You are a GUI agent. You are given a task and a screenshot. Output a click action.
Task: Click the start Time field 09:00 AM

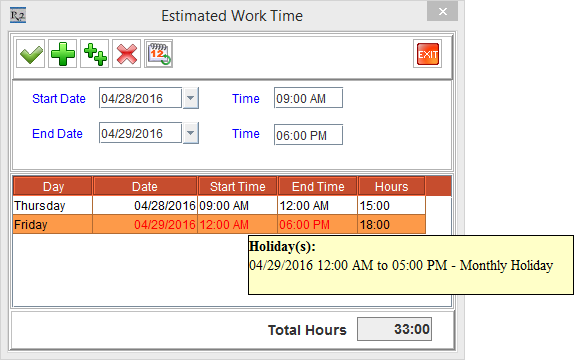[308, 98]
